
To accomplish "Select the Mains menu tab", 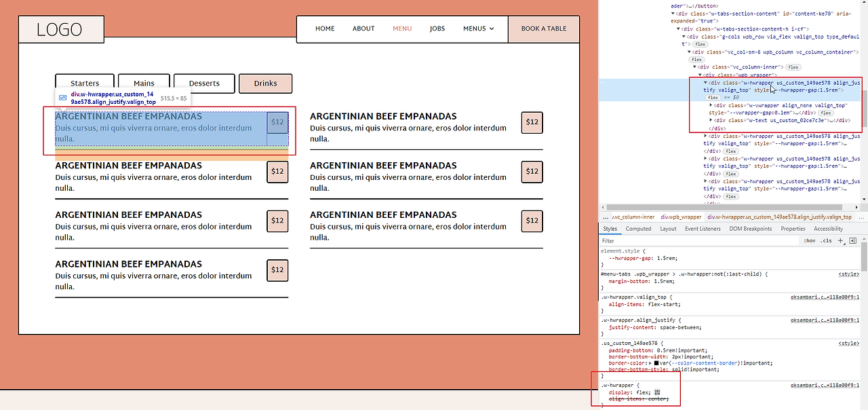I will coord(144,83).
